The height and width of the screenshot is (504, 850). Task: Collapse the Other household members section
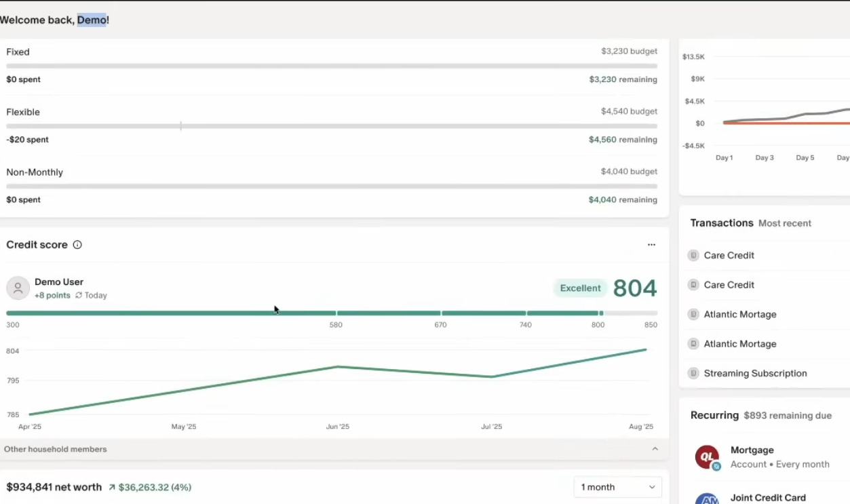655,449
